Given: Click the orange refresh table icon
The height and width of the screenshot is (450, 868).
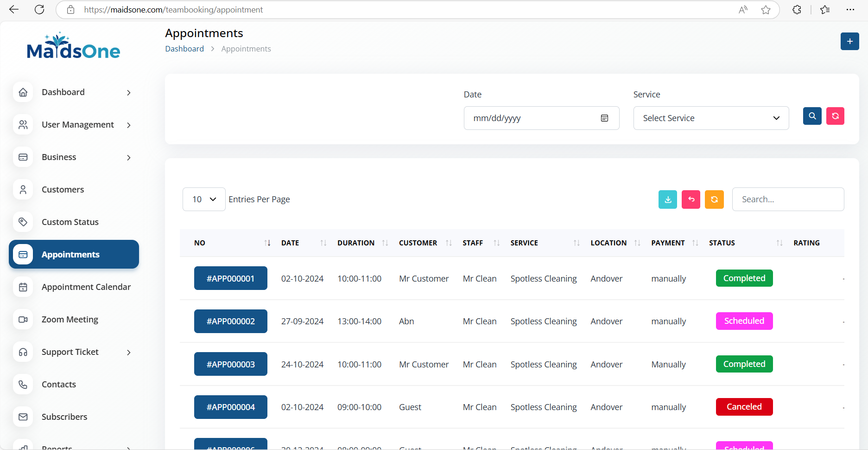Looking at the screenshot, I should 714,199.
